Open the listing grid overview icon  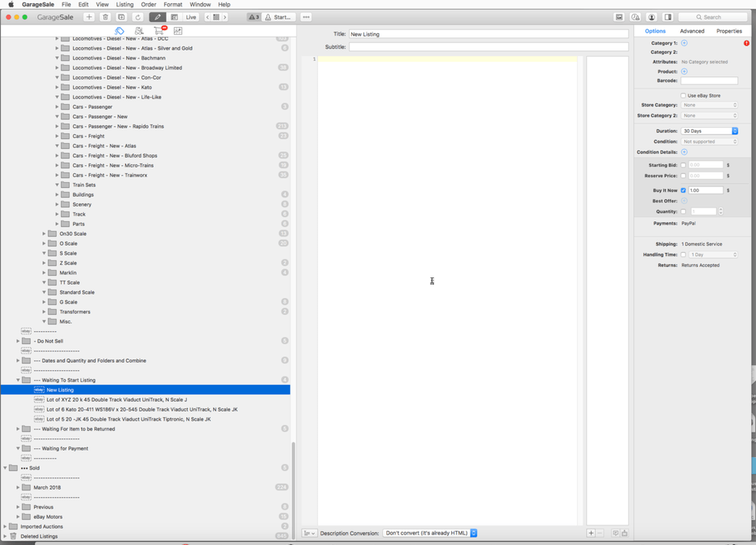pyautogui.click(x=216, y=17)
